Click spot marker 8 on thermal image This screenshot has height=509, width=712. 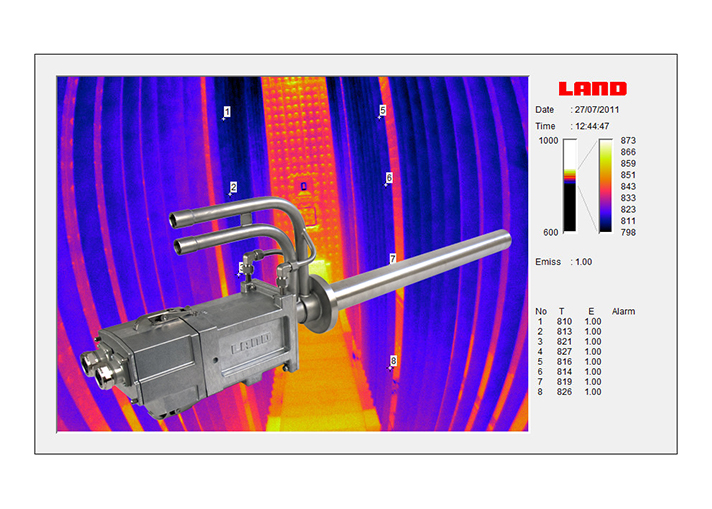coord(393,361)
